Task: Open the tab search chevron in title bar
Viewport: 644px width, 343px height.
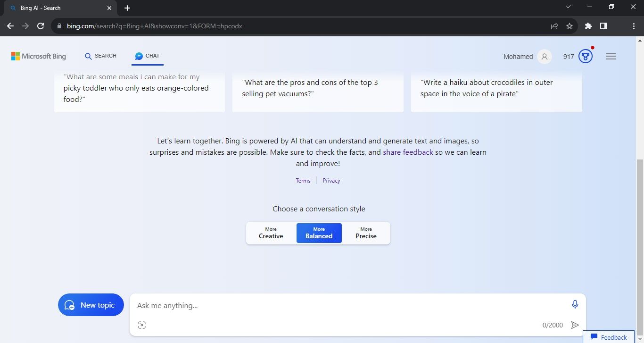Action: click(568, 7)
